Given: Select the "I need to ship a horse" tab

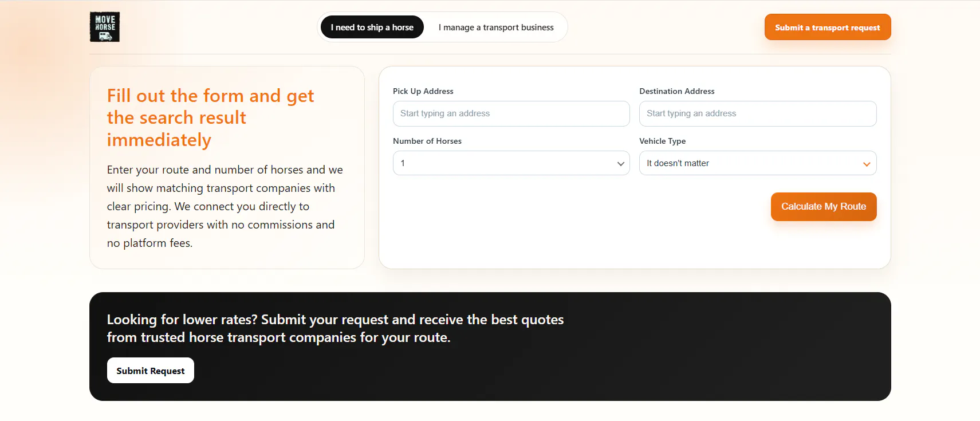Looking at the screenshot, I should click(x=372, y=27).
